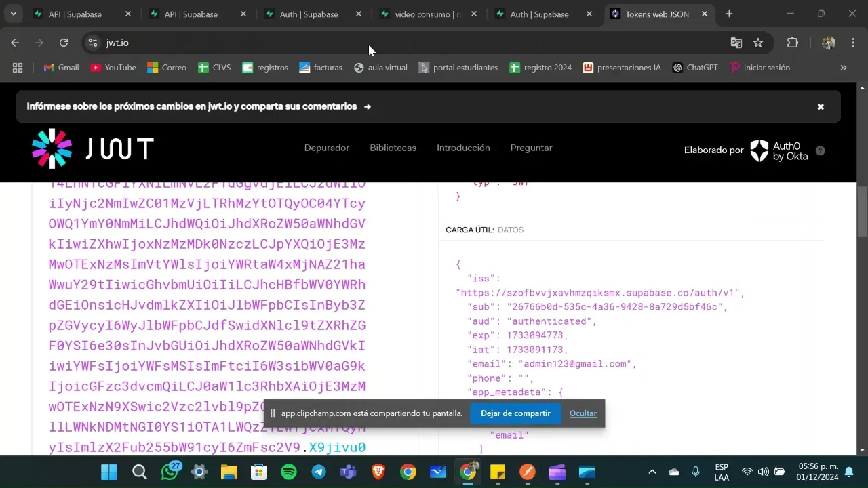Open Spotify from the taskbar
Viewport: 868px width, 488px height.
point(289,472)
